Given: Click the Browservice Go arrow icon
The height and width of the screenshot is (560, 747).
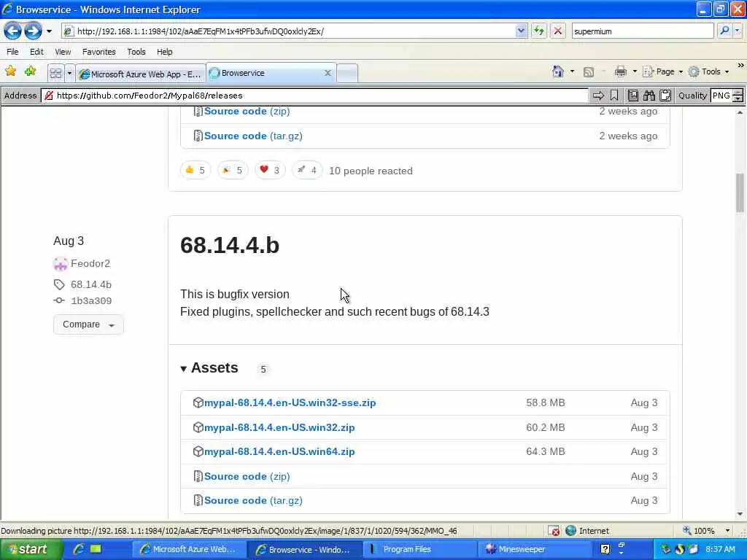Looking at the screenshot, I should [x=598, y=96].
